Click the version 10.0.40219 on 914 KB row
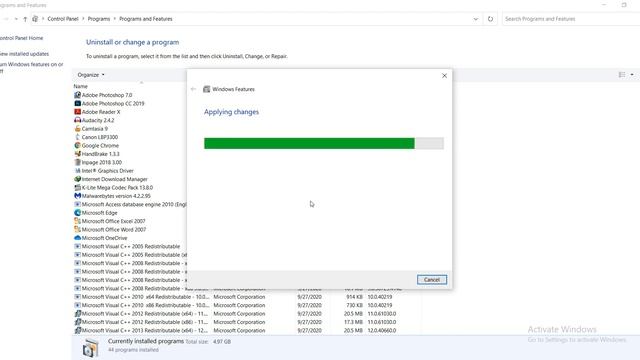 coord(380,297)
